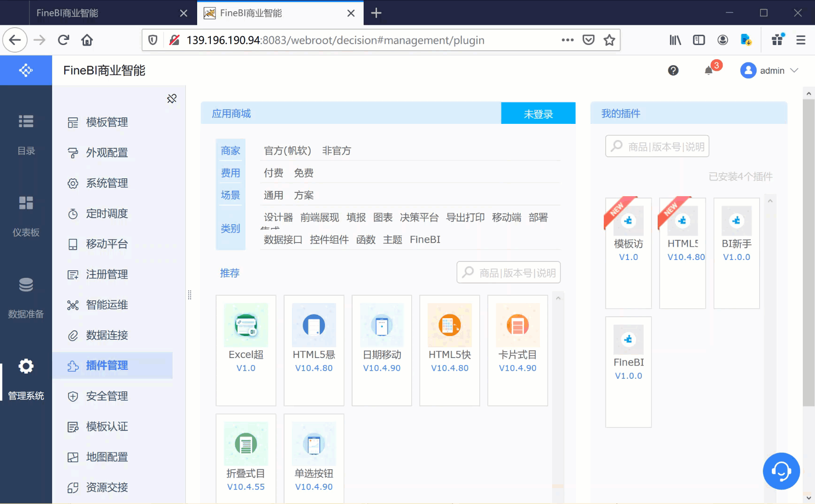Select the 单选按钮 plugin card

[314, 458]
